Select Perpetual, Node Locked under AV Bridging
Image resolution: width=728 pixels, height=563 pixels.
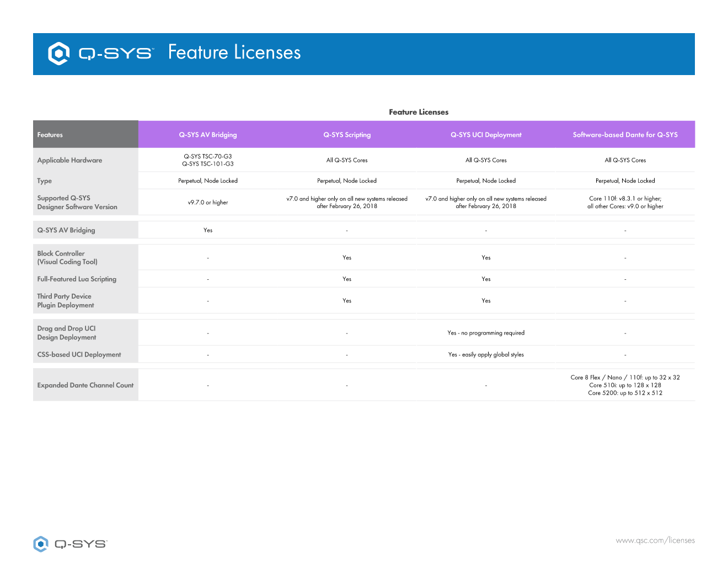pyautogui.click(x=208, y=180)
